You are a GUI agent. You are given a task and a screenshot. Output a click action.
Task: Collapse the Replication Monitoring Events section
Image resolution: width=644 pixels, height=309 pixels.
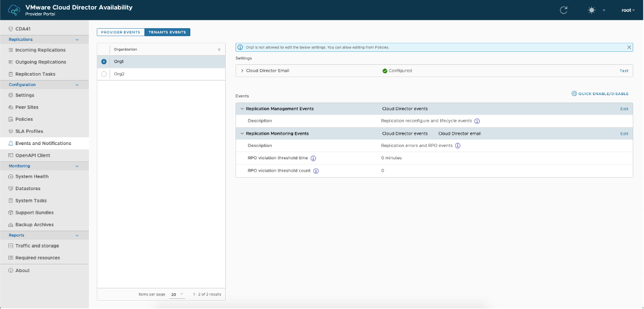pos(242,133)
